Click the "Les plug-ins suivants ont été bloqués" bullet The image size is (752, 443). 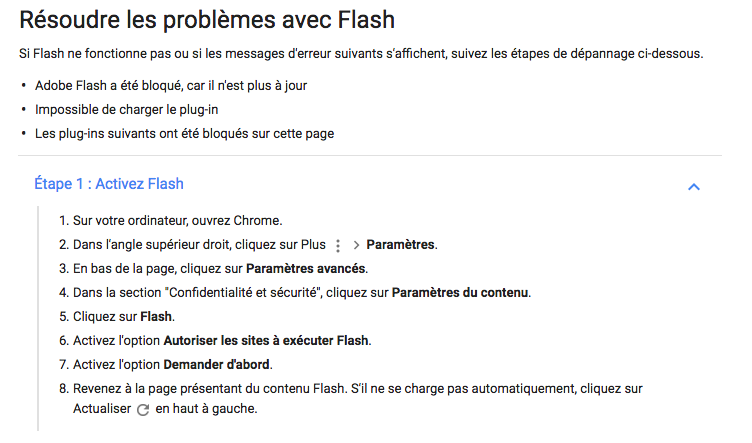click(x=184, y=133)
